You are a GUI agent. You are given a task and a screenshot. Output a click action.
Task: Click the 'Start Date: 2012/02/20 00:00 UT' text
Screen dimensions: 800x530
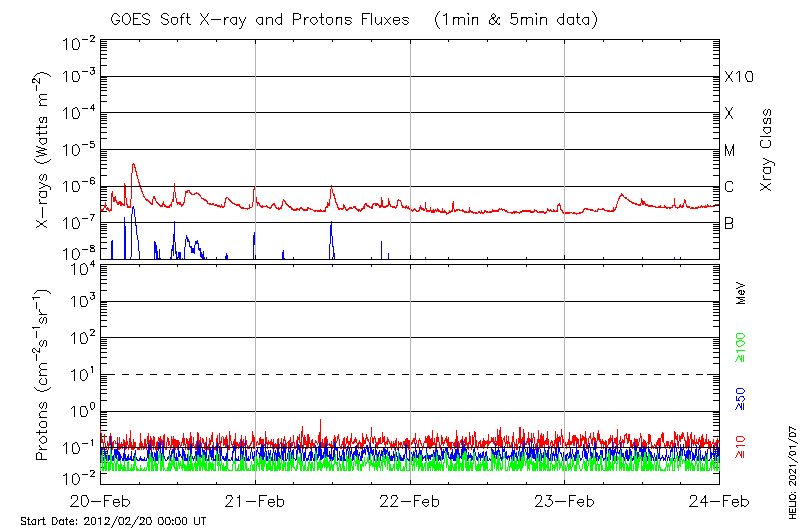point(113,522)
